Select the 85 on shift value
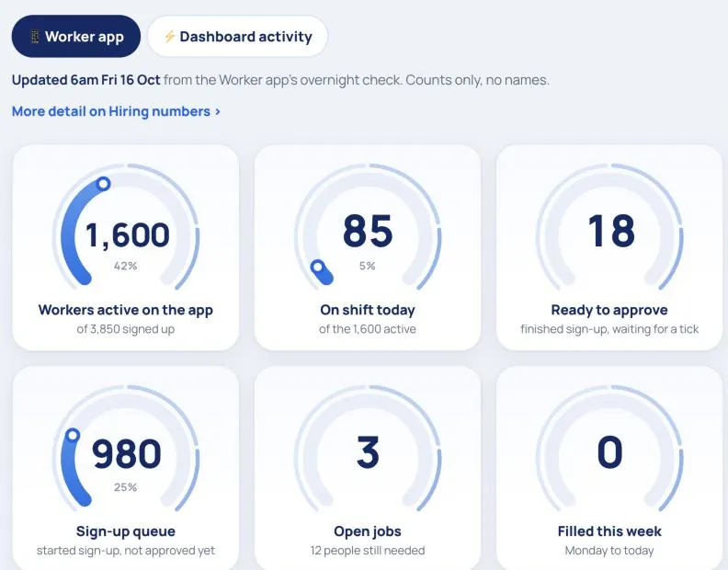Screen dimensions: 728x570 368,231
